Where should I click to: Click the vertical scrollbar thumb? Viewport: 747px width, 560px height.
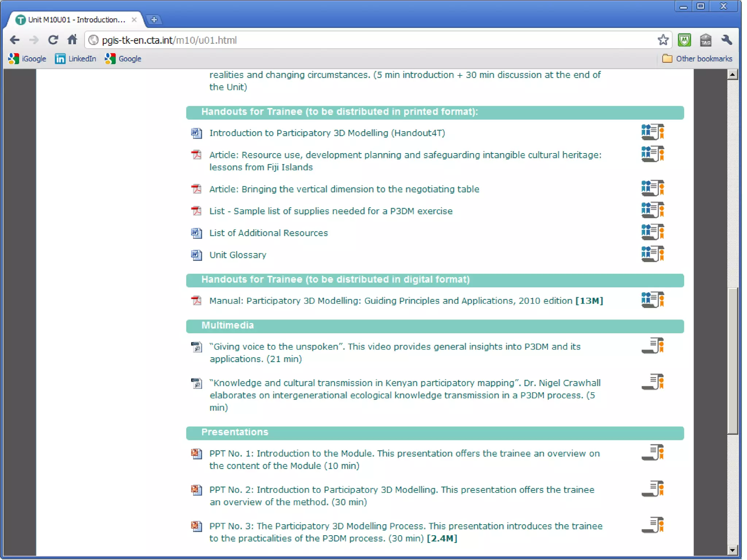tap(732, 361)
